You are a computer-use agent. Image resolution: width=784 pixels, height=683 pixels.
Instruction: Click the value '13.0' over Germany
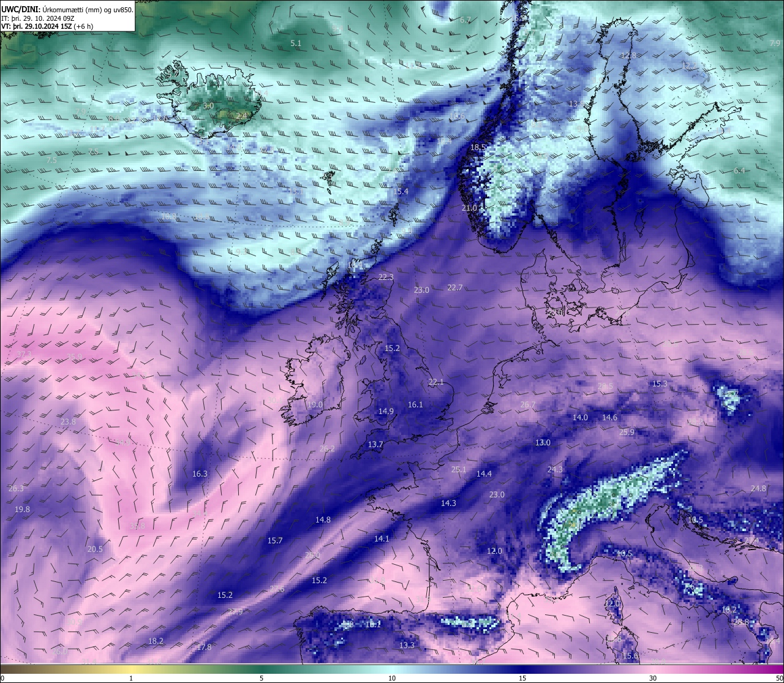pyautogui.click(x=543, y=443)
